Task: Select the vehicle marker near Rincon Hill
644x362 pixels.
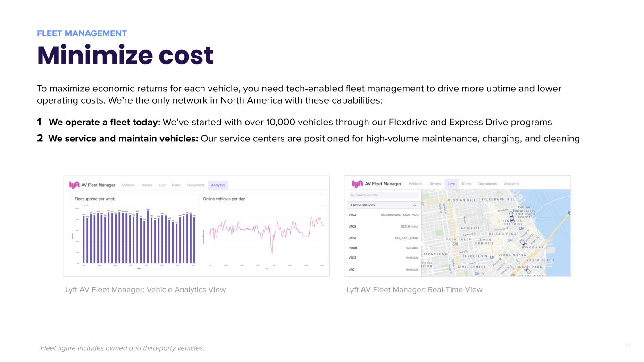Action: click(x=522, y=244)
